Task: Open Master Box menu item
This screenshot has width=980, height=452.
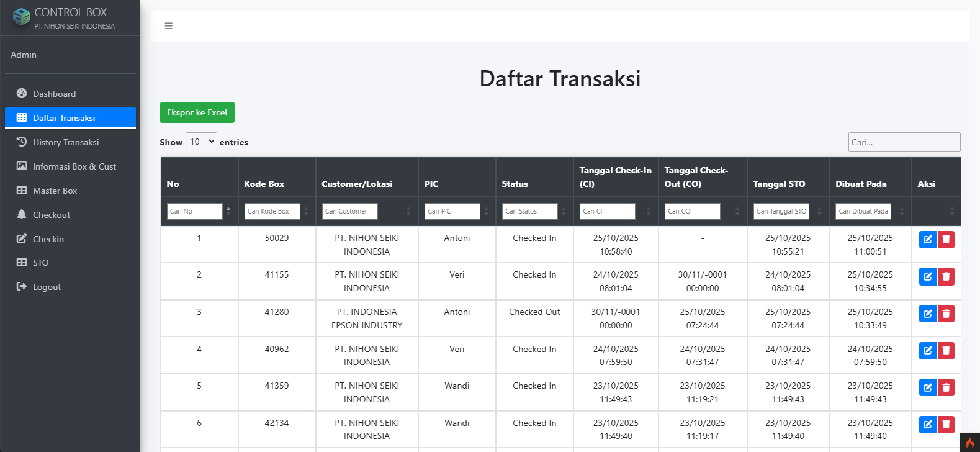Action: [x=70, y=191]
